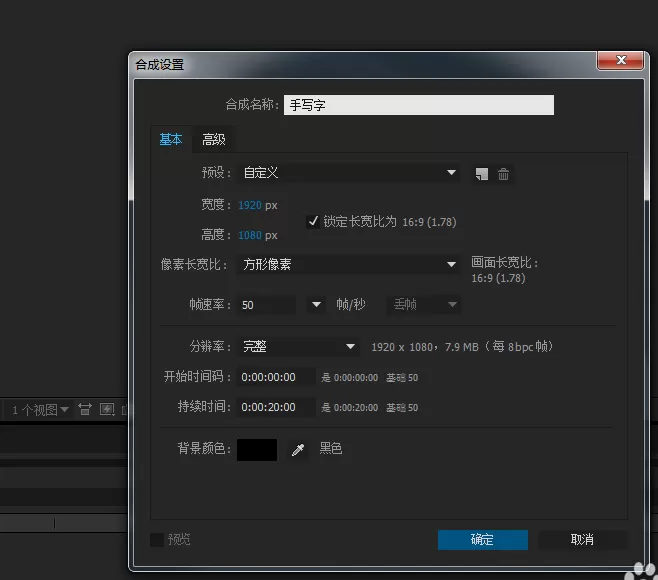Close the 合成设置 dialog

click(621, 60)
